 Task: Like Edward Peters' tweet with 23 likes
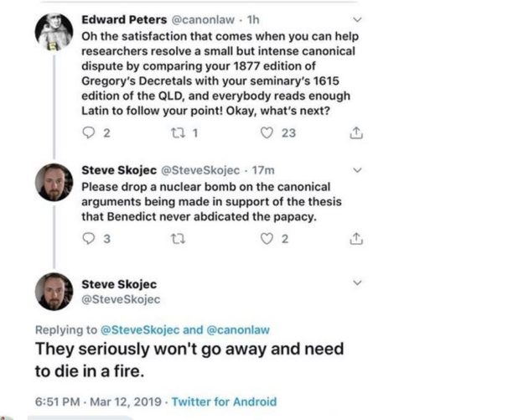269,132
